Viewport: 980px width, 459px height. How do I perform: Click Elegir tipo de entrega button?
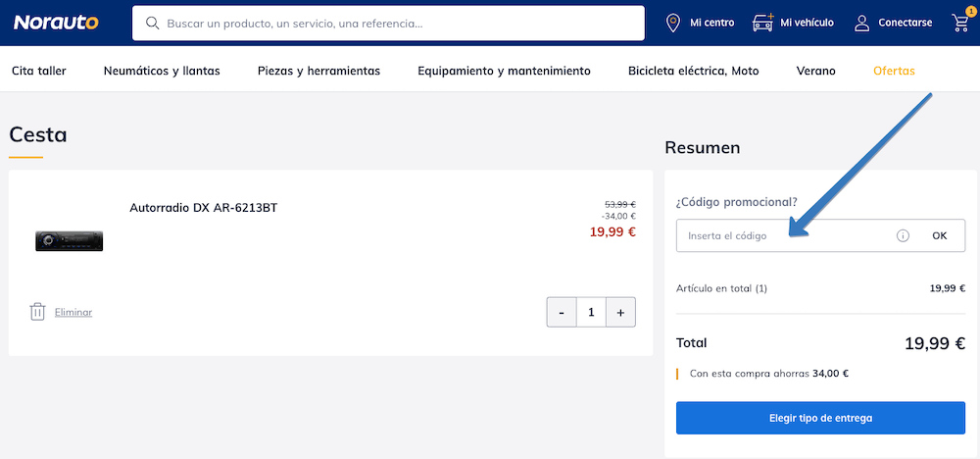820,418
